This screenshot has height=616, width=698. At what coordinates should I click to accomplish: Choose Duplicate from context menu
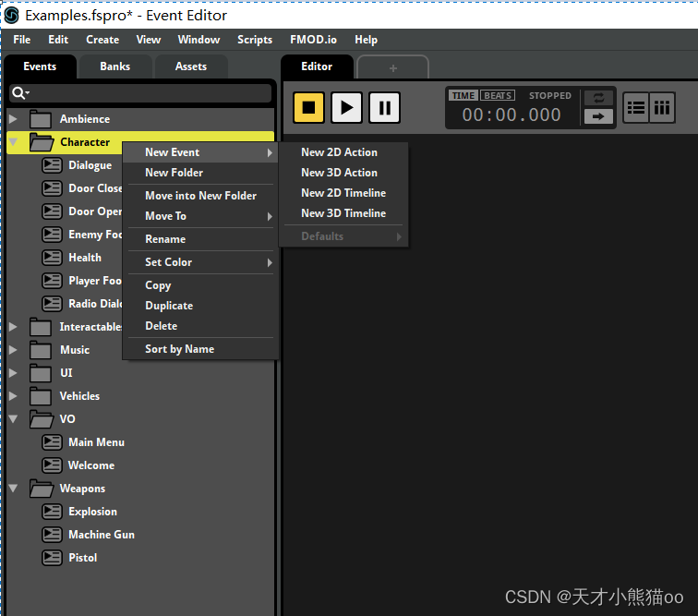(200, 306)
